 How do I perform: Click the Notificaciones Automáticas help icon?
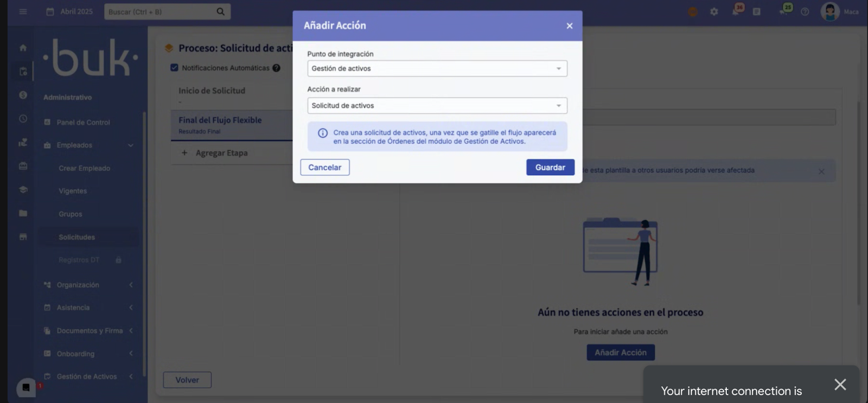276,68
